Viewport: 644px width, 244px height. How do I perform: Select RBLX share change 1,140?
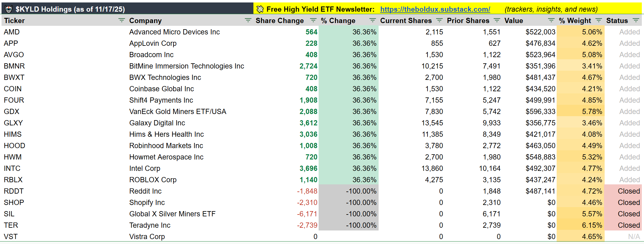[x=286, y=180]
